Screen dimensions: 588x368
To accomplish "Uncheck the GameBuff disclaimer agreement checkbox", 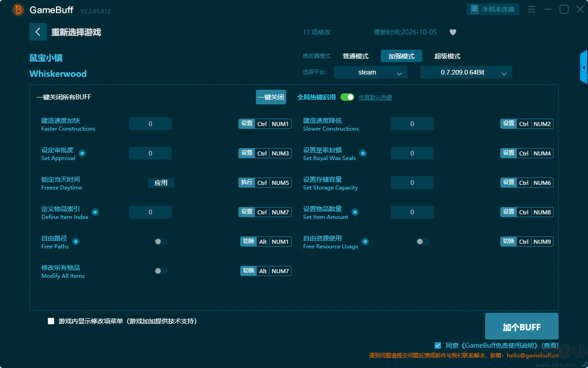I will (x=438, y=345).
